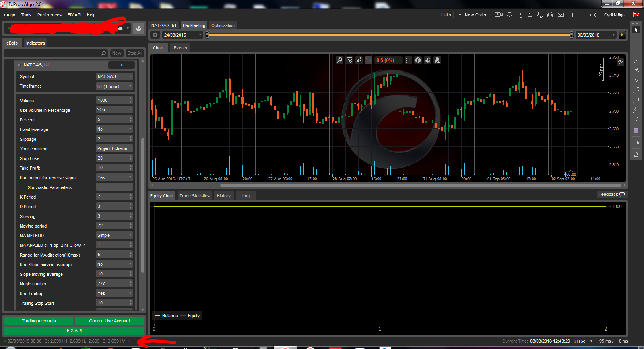The height and width of the screenshot is (349, 644).
Task: Open the backtest start date 24/08/2015 dropdown
Action: 182,35
